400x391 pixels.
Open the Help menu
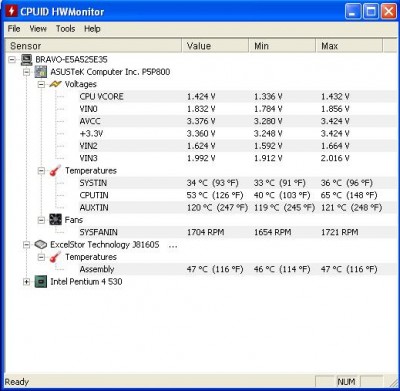[92, 29]
